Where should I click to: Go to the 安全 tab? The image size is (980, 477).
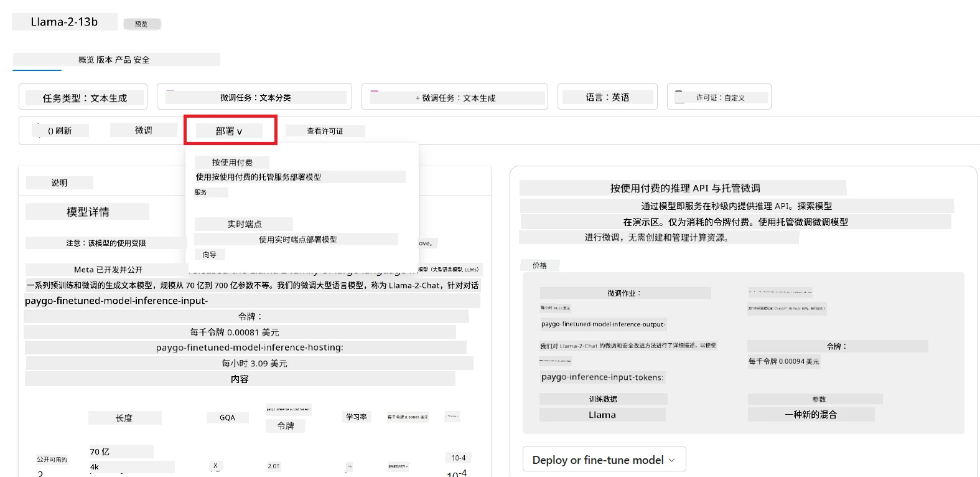141,60
